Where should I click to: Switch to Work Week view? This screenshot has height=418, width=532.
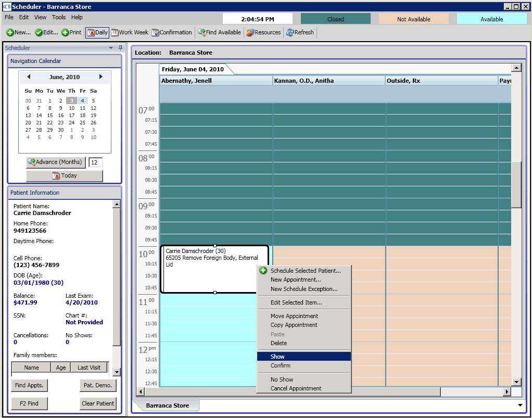(130, 32)
